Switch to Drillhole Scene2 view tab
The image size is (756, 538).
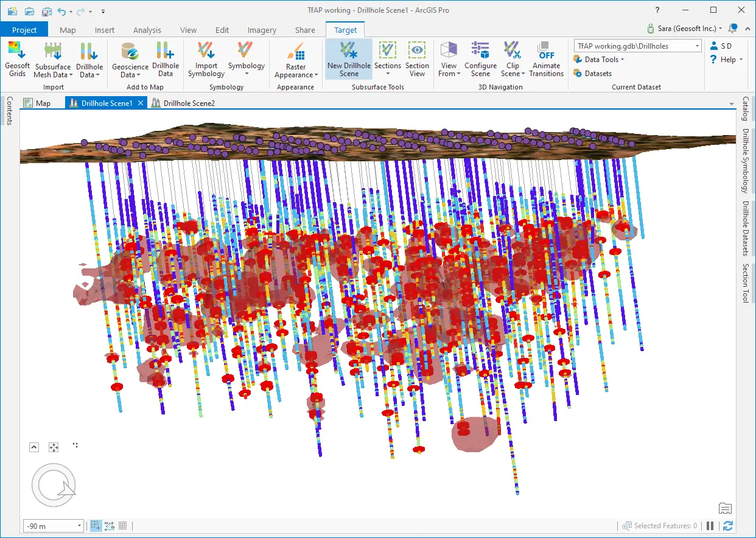[183, 103]
